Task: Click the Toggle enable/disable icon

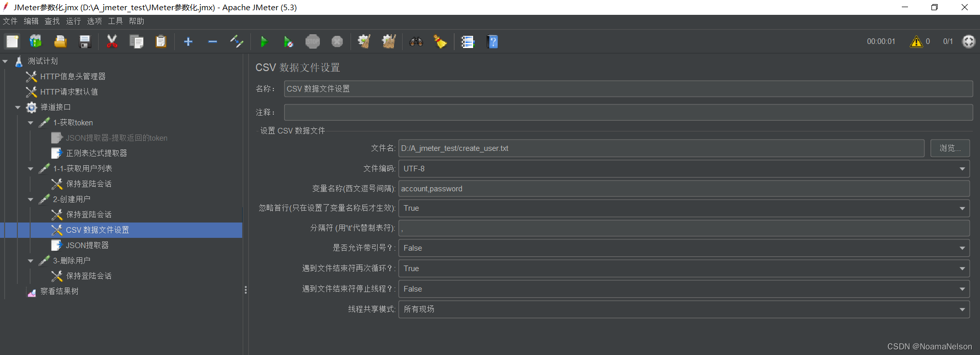Action: (237, 41)
